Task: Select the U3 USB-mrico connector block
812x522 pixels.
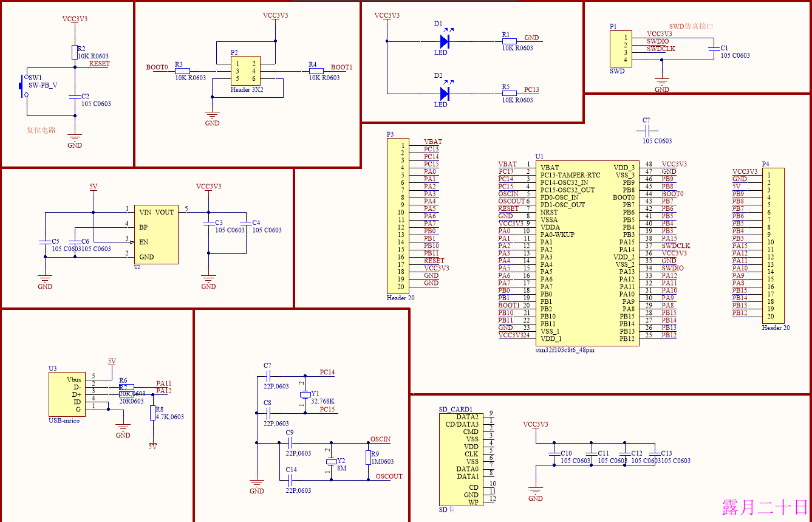Action: (67, 394)
